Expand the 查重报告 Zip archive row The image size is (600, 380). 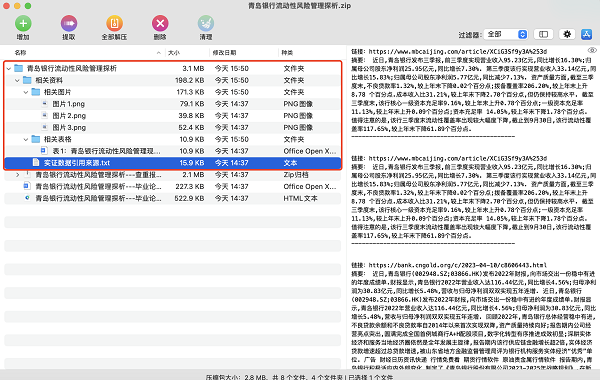(x=17, y=175)
